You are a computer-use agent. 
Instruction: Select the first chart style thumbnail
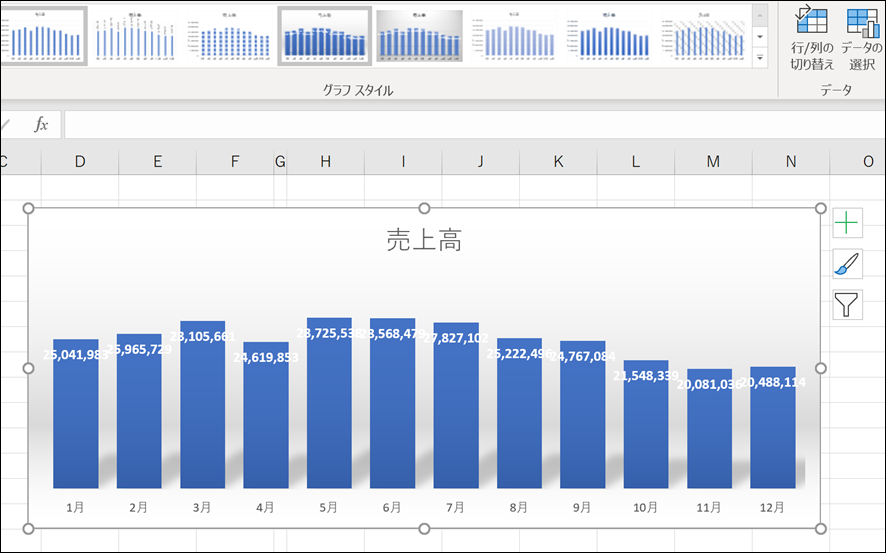click(43, 36)
